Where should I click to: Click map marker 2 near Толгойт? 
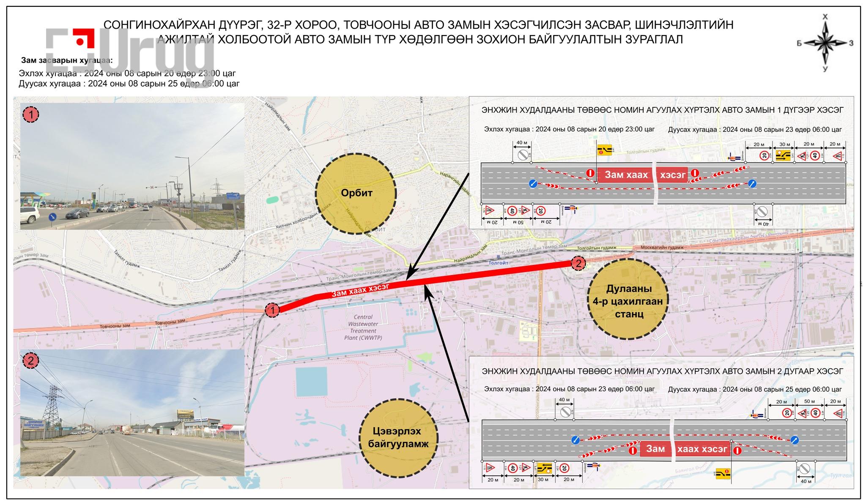(578, 264)
